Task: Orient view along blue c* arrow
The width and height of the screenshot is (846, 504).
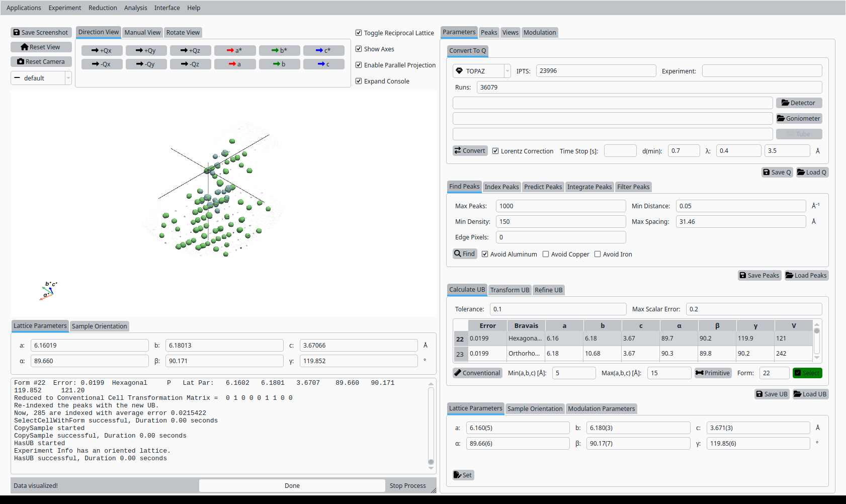Action: (323, 51)
